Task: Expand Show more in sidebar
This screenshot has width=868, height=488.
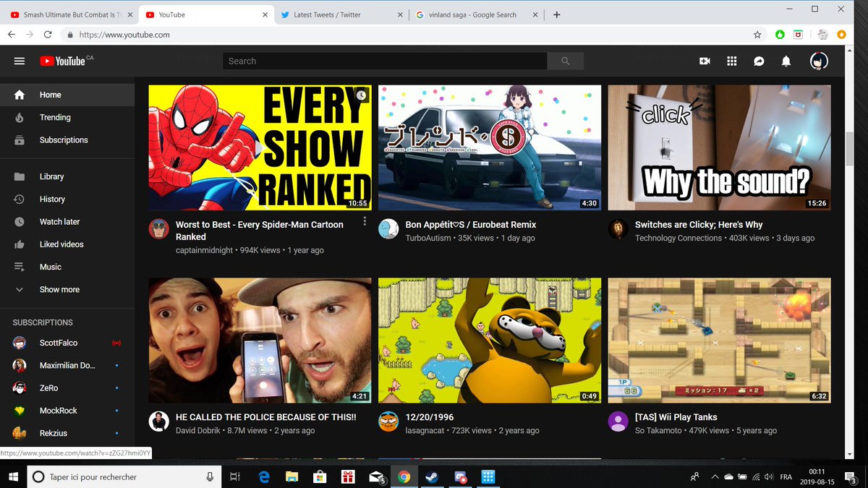Action: 67,289
